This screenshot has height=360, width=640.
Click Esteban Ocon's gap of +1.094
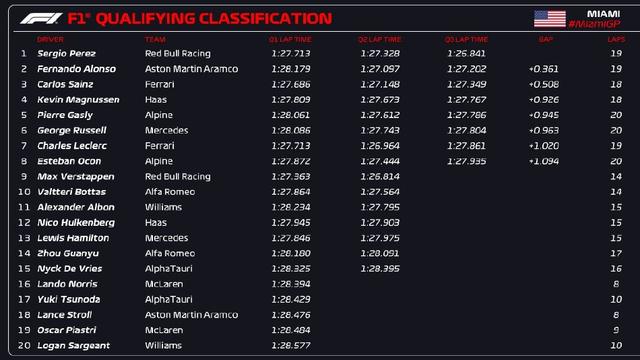point(544,161)
